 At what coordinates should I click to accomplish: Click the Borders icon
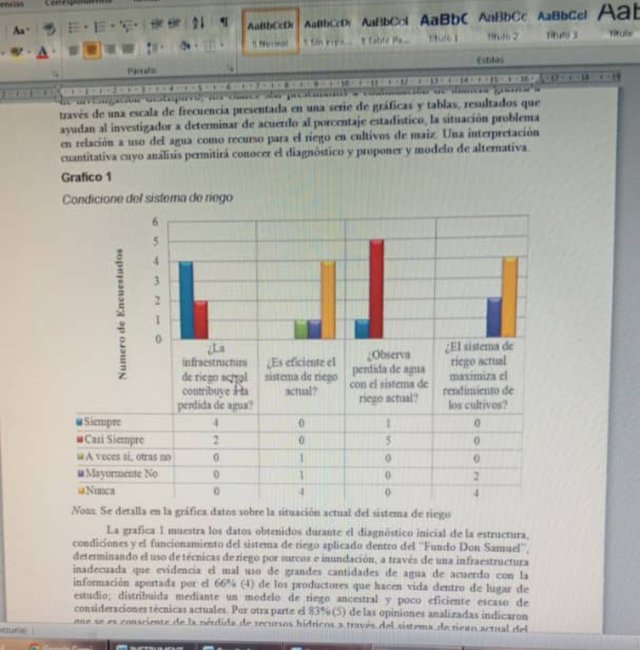pyautogui.click(x=211, y=45)
